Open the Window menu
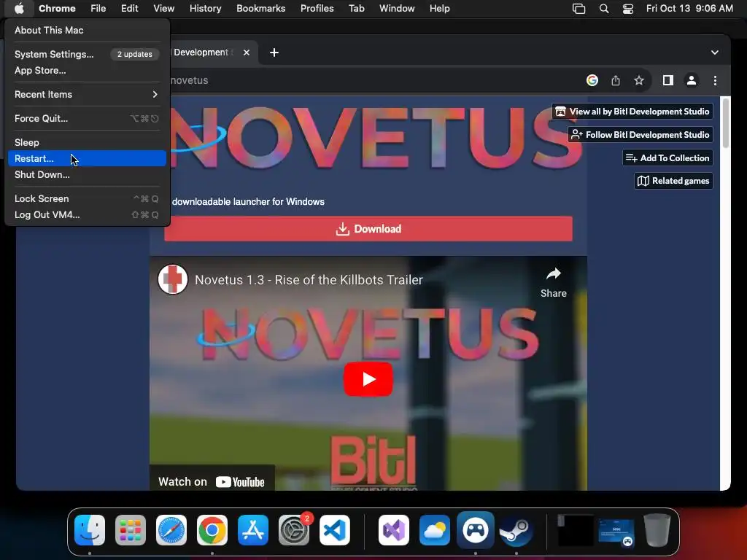747x560 pixels. click(x=397, y=8)
